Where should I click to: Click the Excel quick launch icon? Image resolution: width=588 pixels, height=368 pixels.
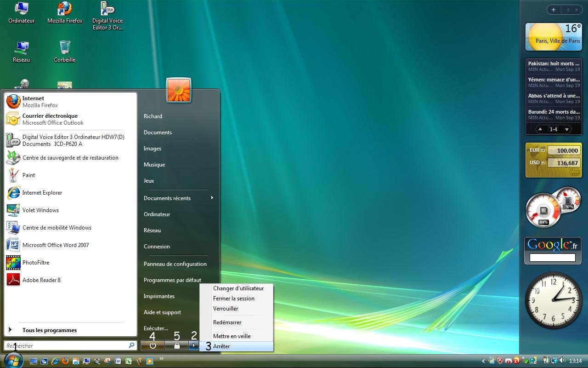pos(129,361)
